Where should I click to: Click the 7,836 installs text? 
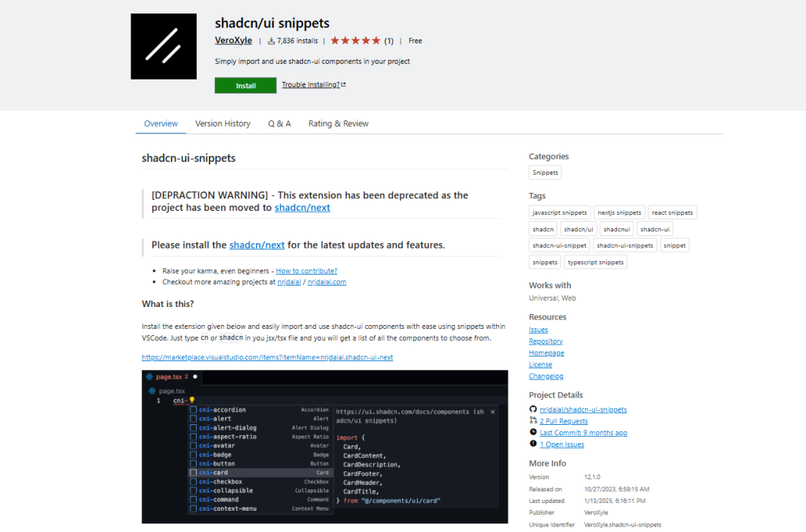(297, 41)
